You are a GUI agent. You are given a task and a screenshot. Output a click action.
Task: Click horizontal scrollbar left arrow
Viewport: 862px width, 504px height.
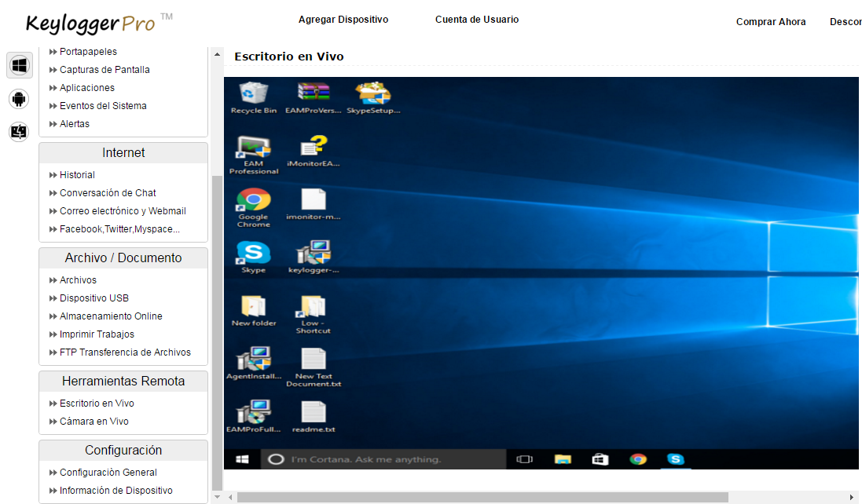[229, 498]
